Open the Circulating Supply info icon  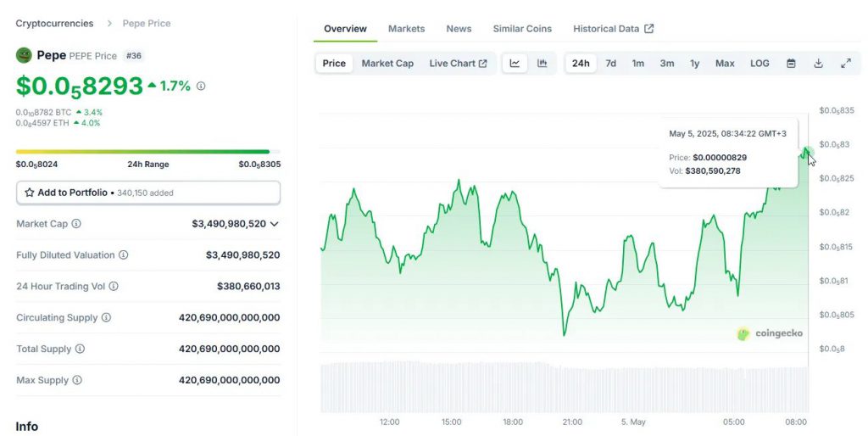(106, 317)
